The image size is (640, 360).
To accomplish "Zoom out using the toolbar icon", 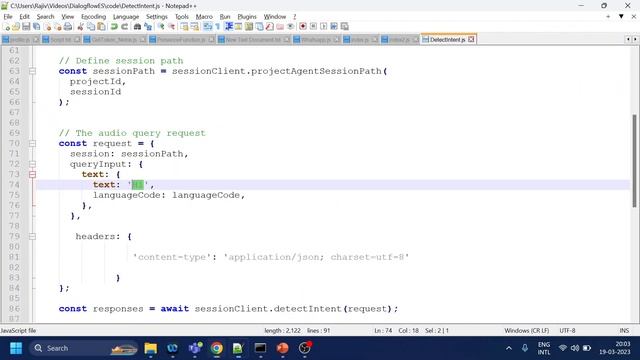I will point(172,27).
